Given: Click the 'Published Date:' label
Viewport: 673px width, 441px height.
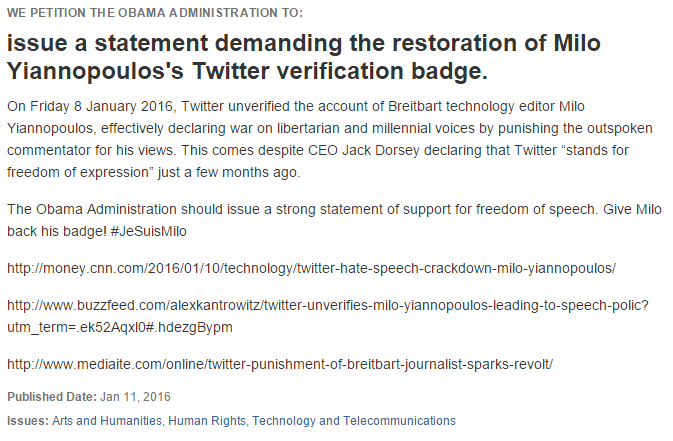Looking at the screenshot, I should 50,398.
